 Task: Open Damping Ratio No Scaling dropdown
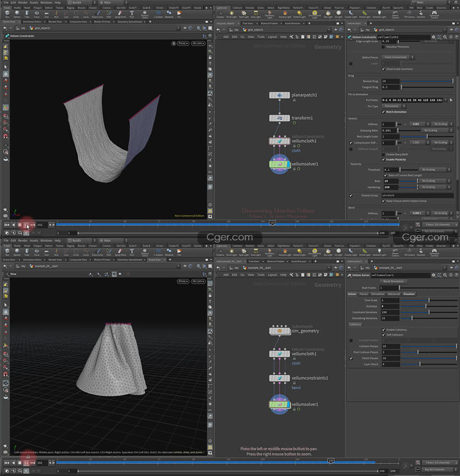(x=436, y=131)
